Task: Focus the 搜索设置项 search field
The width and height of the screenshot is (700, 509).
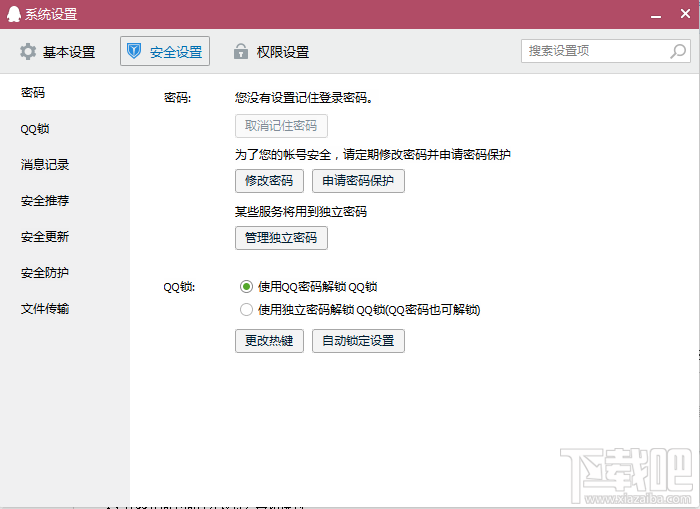Action: [x=606, y=51]
